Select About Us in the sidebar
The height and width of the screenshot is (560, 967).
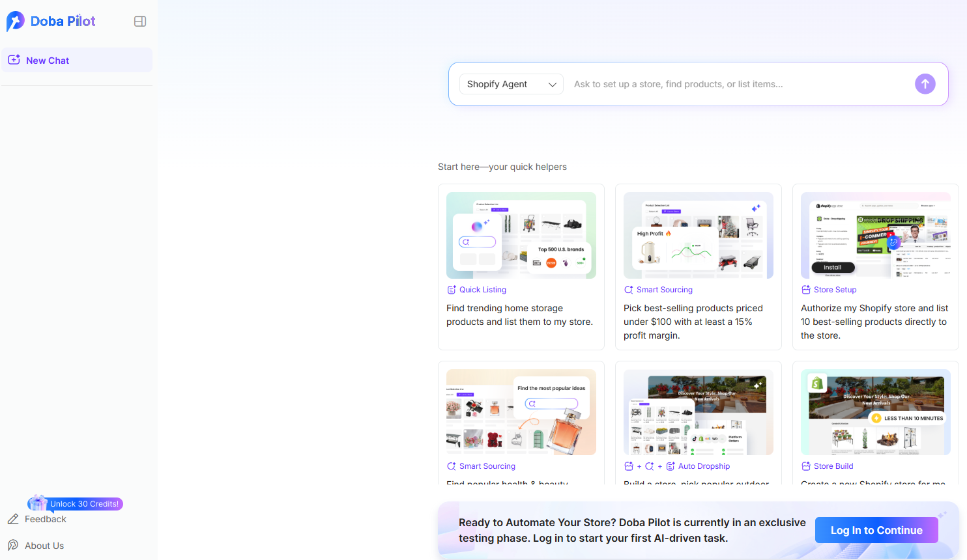point(44,545)
